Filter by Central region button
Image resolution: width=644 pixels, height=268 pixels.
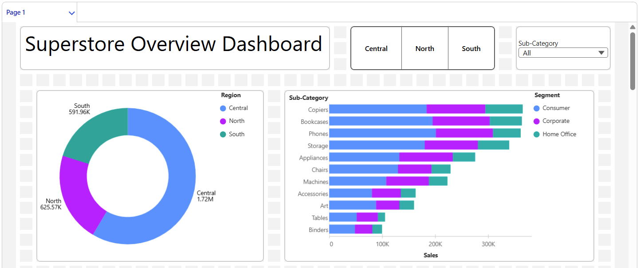point(376,48)
